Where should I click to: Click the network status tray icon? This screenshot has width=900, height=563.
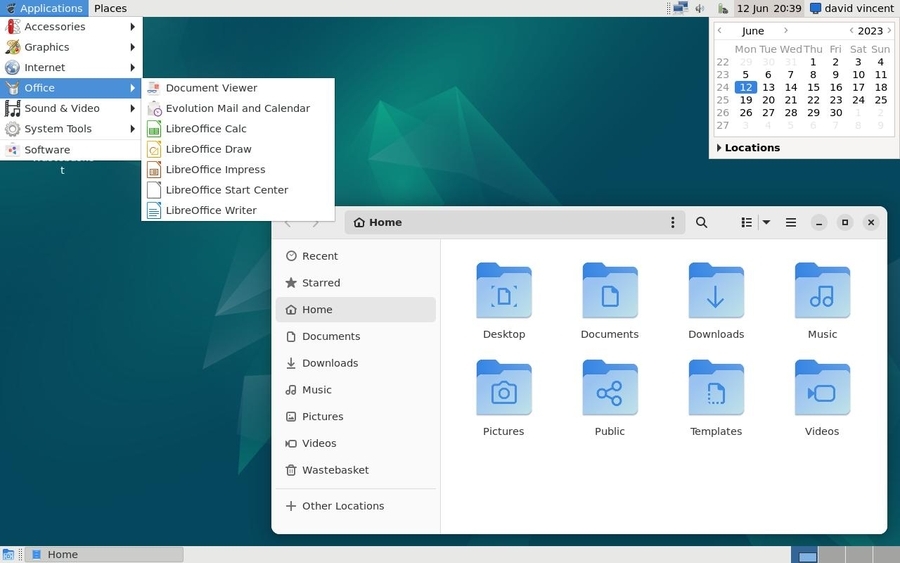(680, 8)
